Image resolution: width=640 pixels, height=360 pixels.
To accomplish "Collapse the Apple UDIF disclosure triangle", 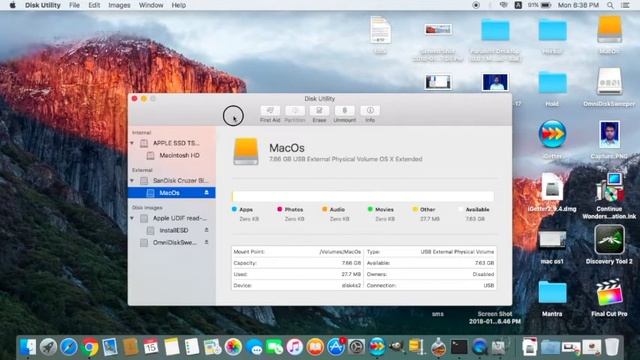I will click(132, 218).
